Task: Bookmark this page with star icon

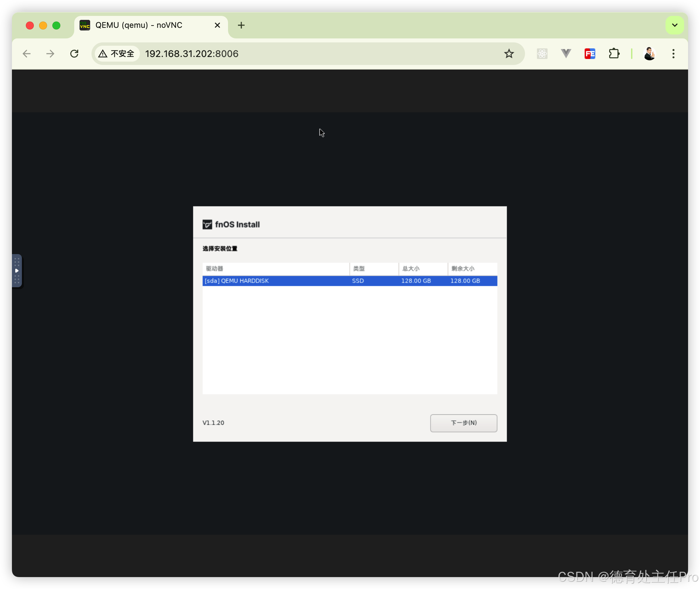Action: 508,54
